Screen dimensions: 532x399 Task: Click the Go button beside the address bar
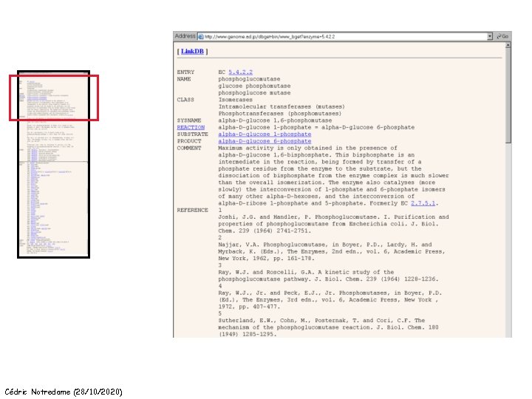click(502, 36)
